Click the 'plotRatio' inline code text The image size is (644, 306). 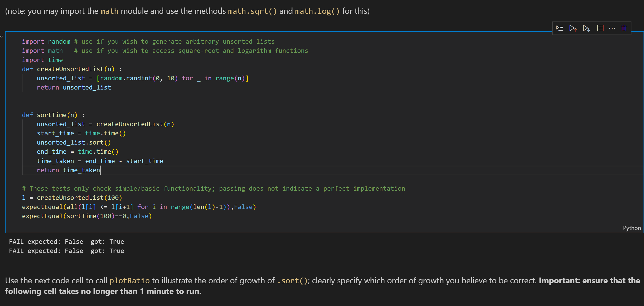pyautogui.click(x=129, y=280)
